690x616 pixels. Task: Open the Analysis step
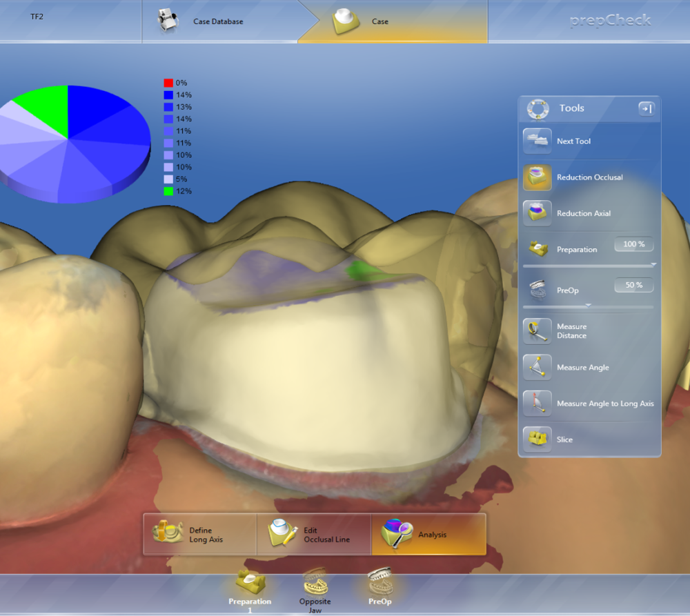[x=428, y=534]
